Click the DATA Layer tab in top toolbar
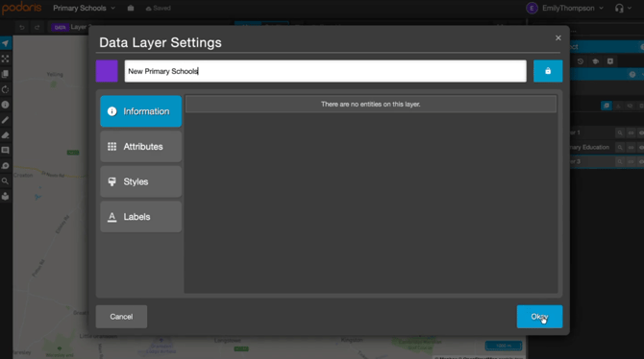The height and width of the screenshot is (359, 644). tap(70, 27)
